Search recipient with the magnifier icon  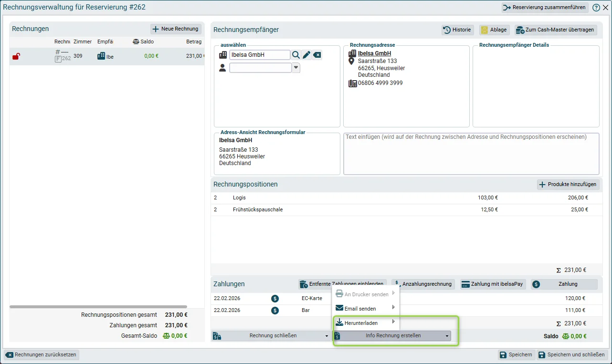(x=296, y=55)
